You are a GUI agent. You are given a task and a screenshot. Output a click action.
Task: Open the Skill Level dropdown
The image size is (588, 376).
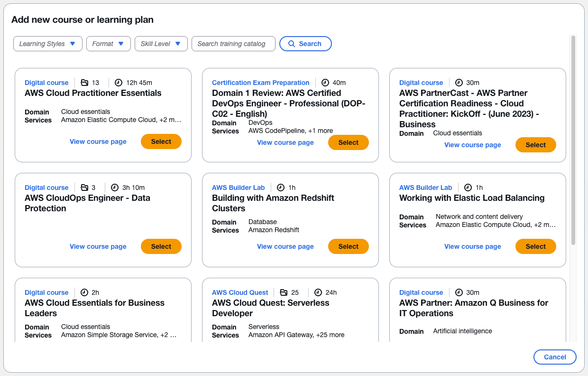[x=161, y=44]
